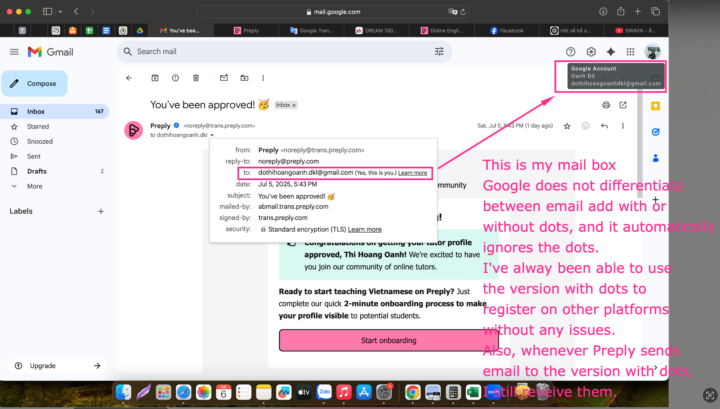Create a new label with plus icon
Screen dimensions: 720x409
[101, 211]
